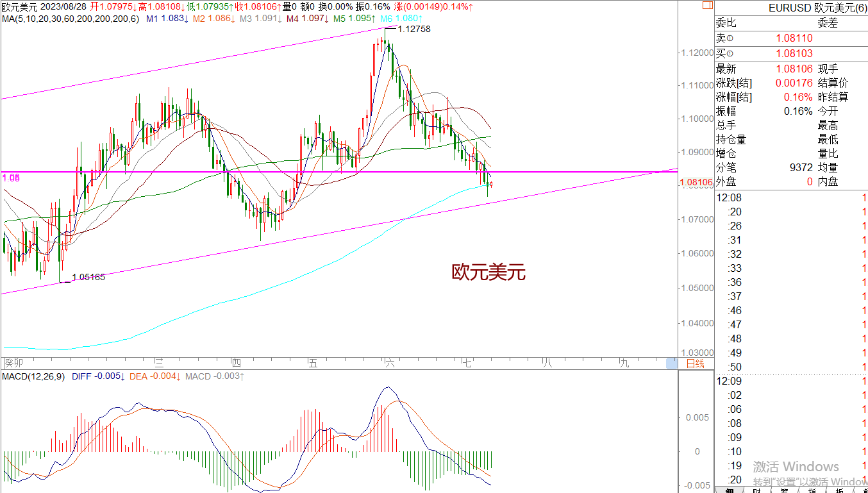Click the 三 month mark on time axis
Viewport: 868px width, 493px height.
(x=159, y=363)
